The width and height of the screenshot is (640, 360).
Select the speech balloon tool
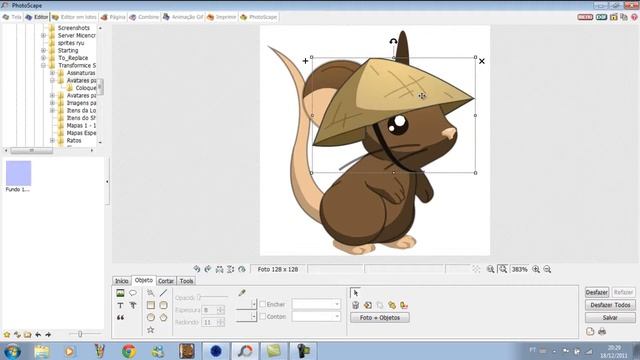[133, 293]
